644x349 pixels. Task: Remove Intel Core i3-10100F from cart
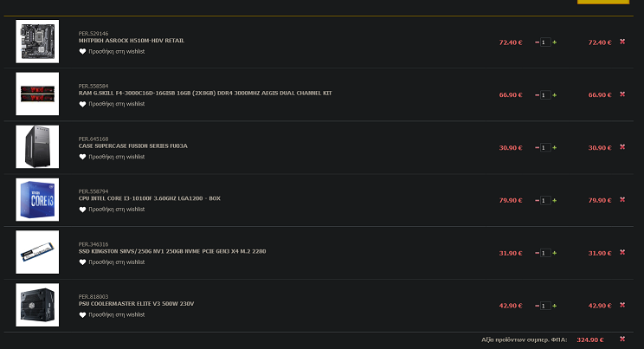click(622, 199)
